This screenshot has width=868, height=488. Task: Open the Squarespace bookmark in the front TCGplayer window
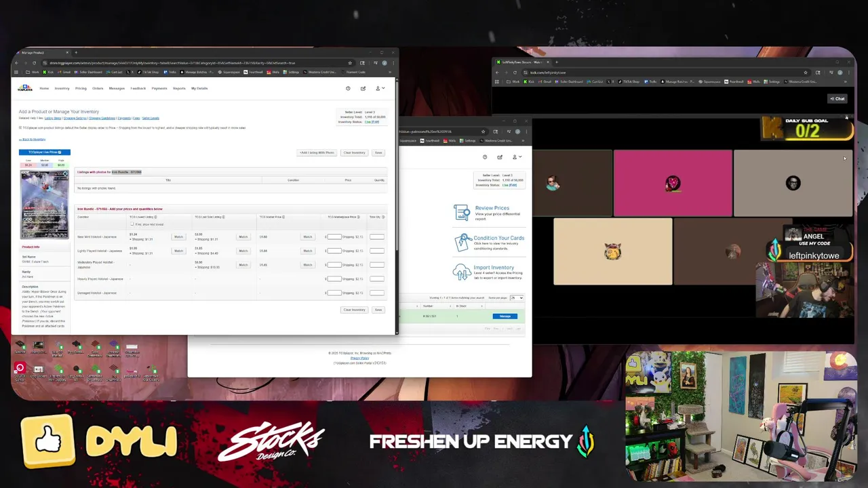pos(229,72)
